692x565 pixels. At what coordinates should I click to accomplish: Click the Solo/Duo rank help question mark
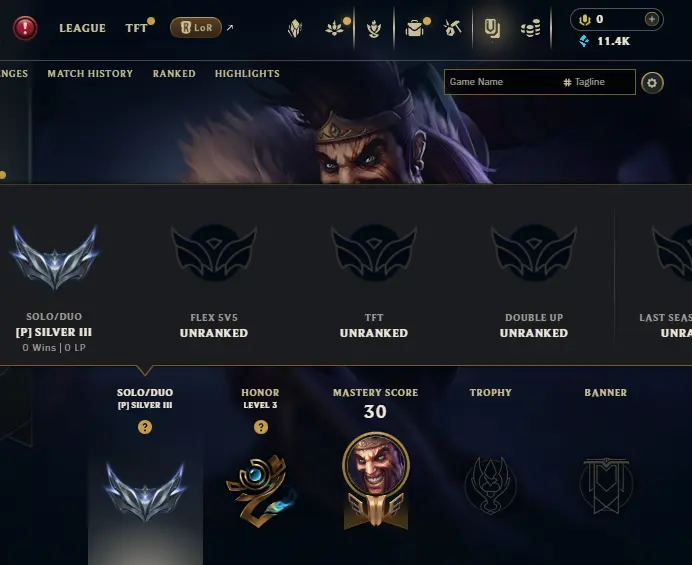point(145,427)
